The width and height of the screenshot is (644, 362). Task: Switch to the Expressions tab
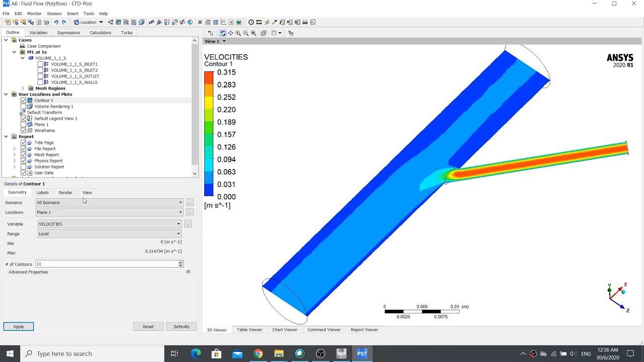(x=68, y=33)
